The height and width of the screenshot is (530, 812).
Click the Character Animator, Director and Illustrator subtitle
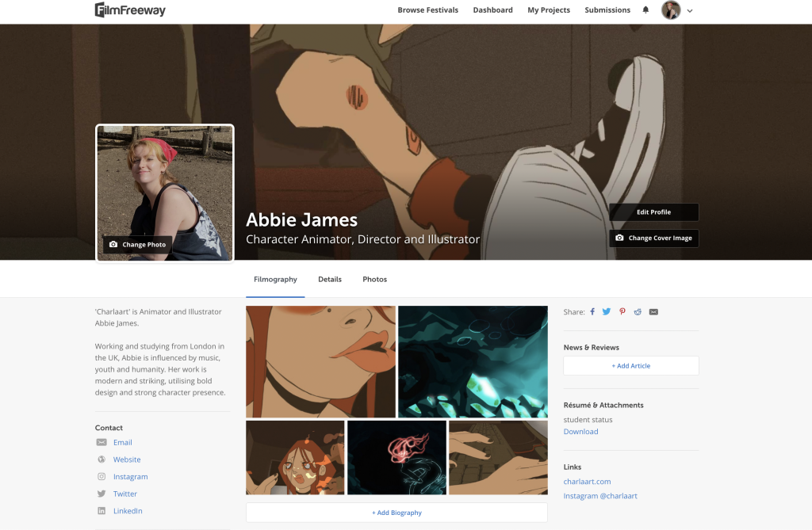coord(363,239)
